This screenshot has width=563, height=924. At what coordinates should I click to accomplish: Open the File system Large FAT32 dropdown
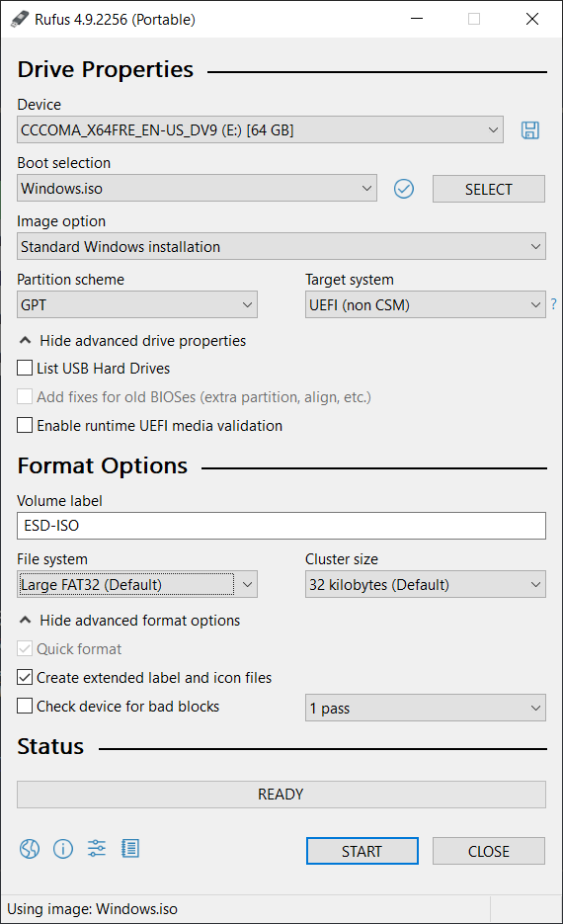point(136,585)
